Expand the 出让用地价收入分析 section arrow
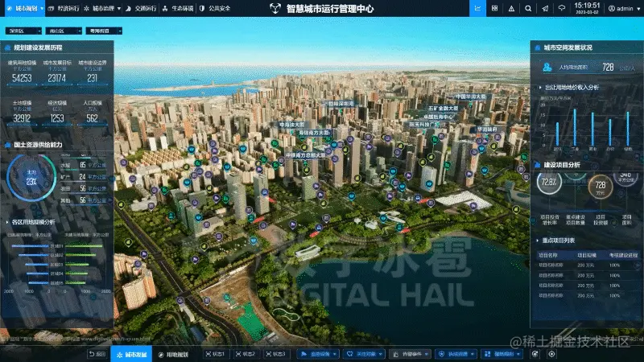644x362 pixels. point(540,88)
